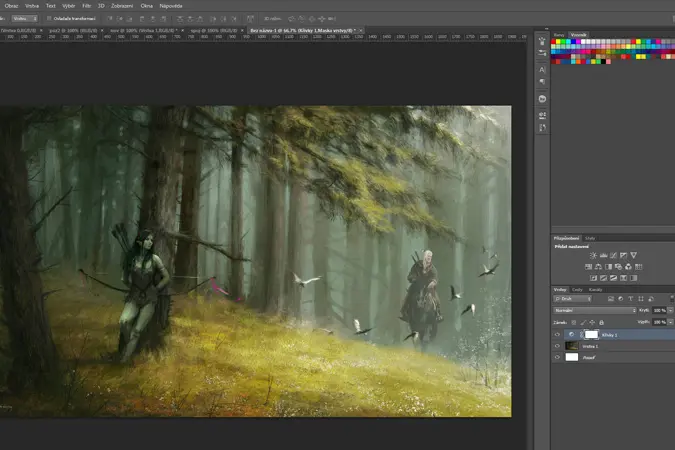Open the Paragraph panel in side dock

[542, 82]
